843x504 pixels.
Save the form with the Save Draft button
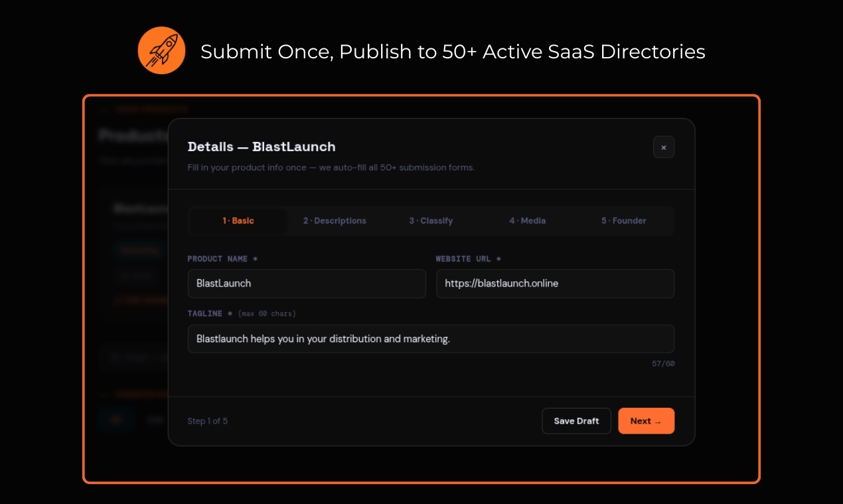pos(577,421)
